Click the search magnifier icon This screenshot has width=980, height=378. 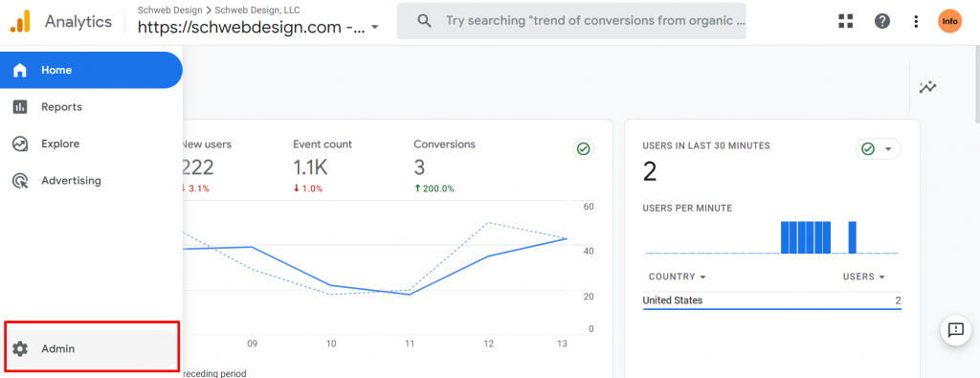pos(424,21)
